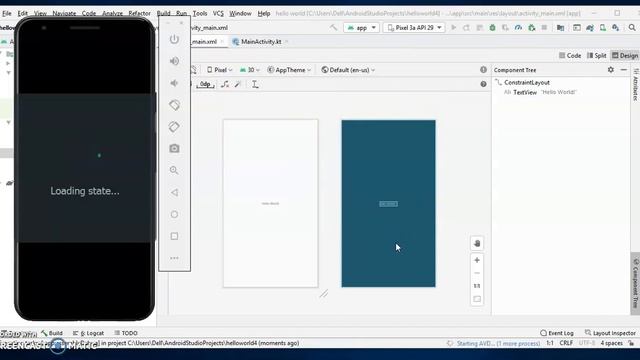This screenshot has height=360, width=640.
Task: Click the Stop square icon in the toolbar
Action: 544,28
